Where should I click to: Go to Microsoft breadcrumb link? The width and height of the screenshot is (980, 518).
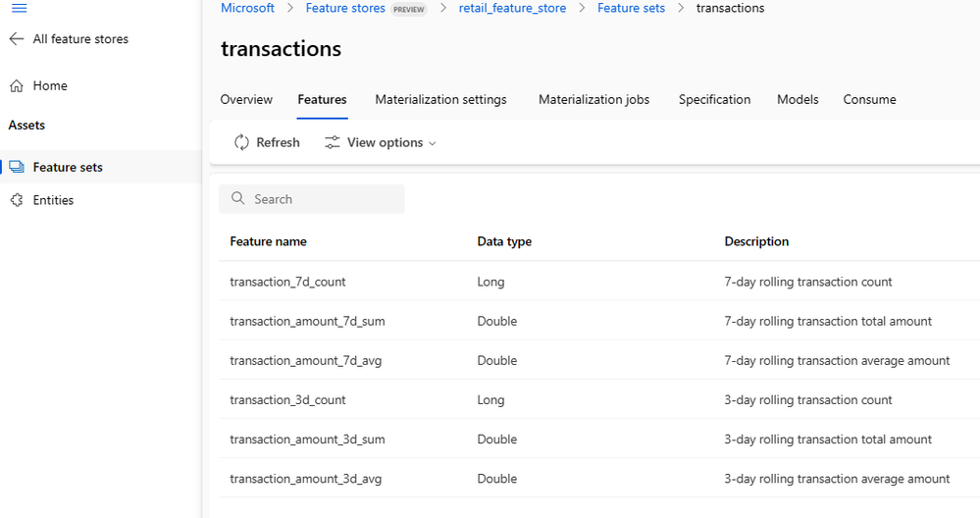(x=247, y=8)
